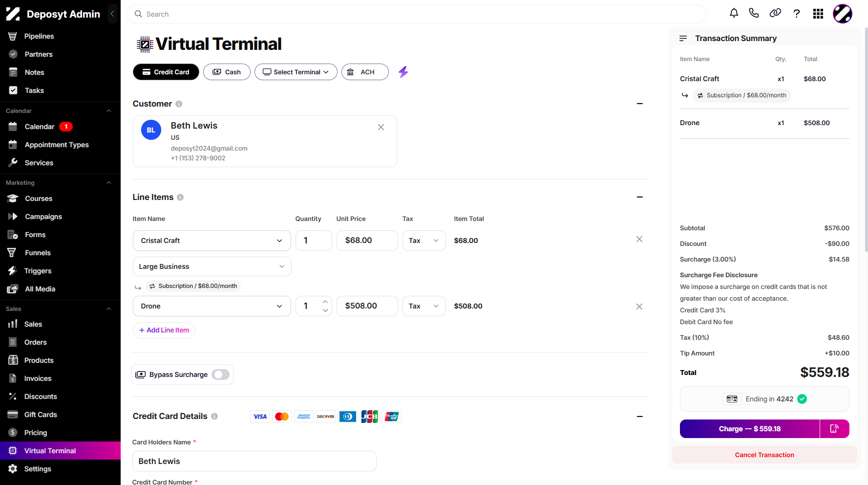Image resolution: width=868 pixels, height=485 pixels.
Task: Open the link icon in top bar
Action: (x=775, y=13)
